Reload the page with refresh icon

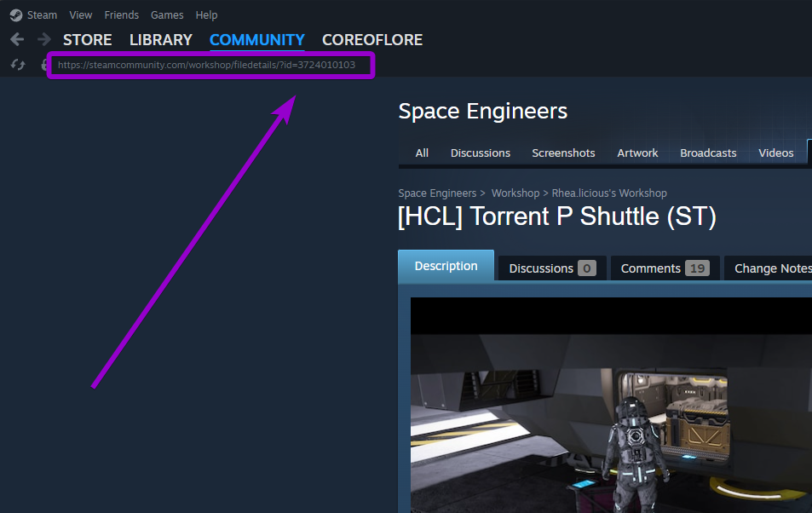coord(18,65)
